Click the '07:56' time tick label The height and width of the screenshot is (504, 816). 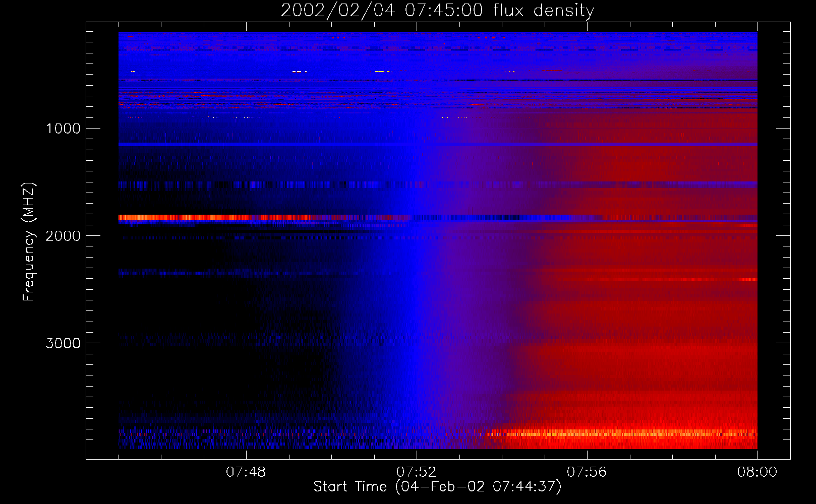pos(587,472)
